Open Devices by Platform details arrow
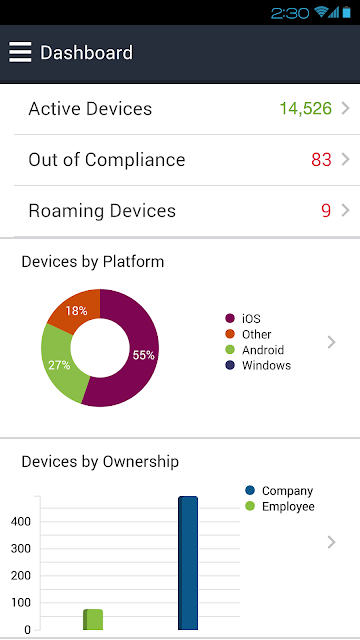 point(331,342)
